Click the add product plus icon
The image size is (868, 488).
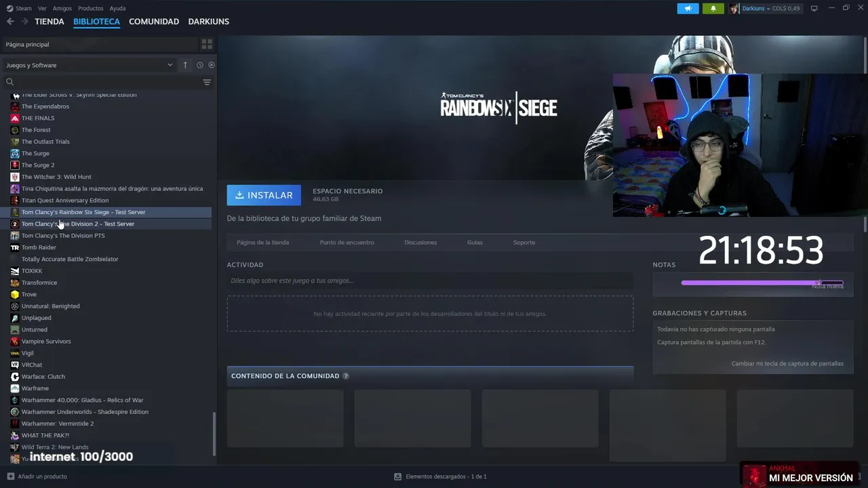tap(10, 476)
